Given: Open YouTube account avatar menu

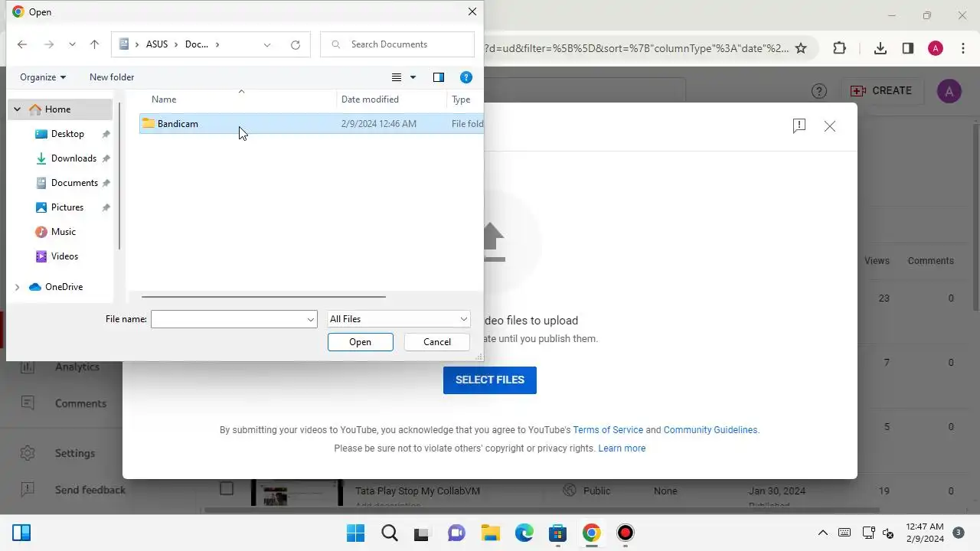Looking at the screenshot, I should (x=949, y=91).
